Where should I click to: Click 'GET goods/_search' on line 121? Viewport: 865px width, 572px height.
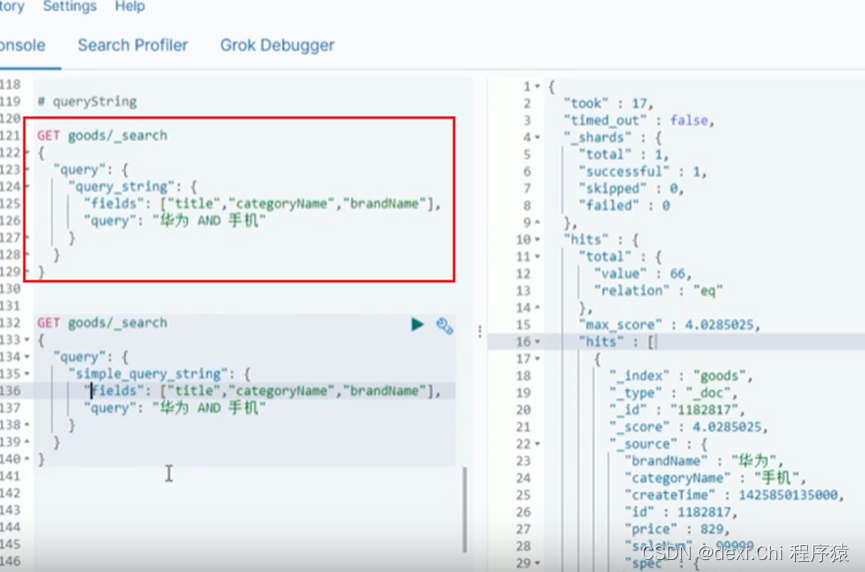click(102, 136)
